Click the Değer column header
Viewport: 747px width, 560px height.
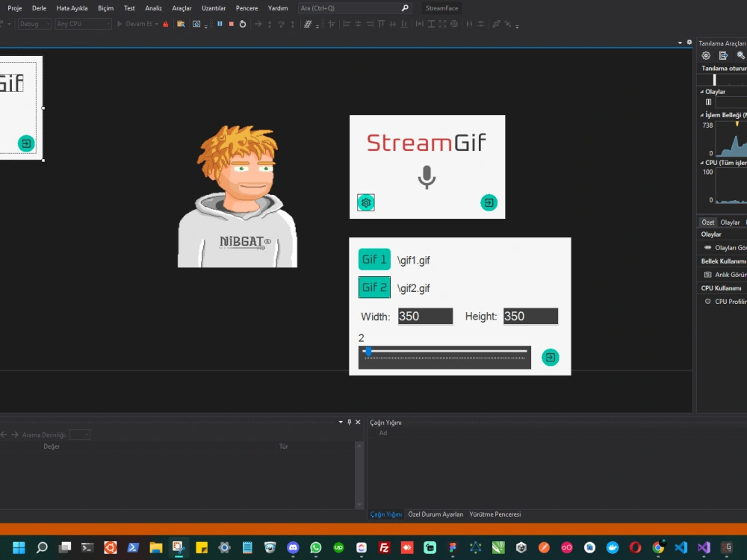(52, 447)
